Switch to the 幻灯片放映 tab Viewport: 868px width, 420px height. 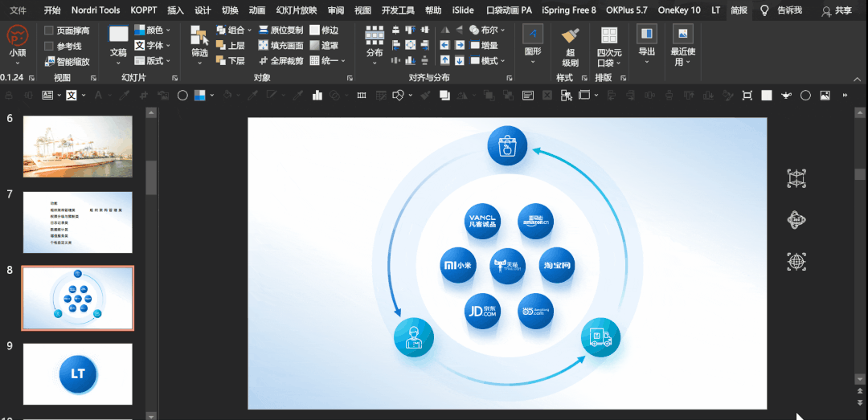point(297,10)
